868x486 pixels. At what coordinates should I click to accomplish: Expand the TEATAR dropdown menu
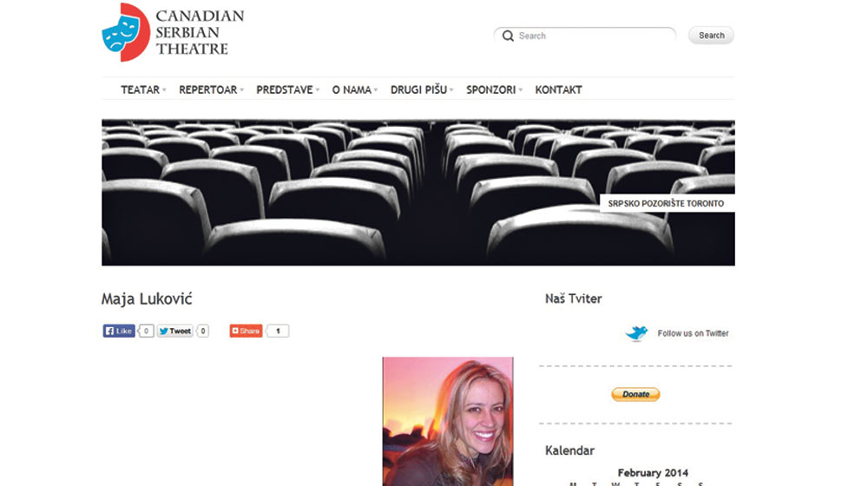click(x=141, y=90)
